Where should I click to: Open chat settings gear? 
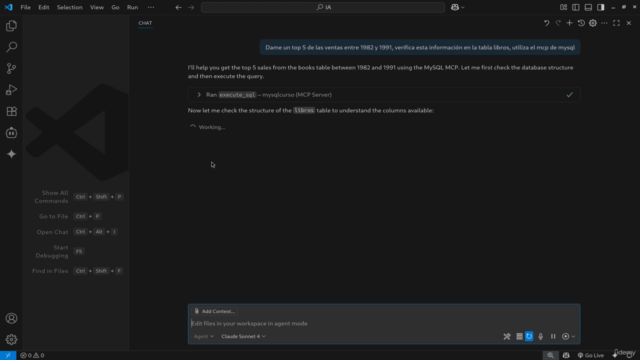point(593,23)
